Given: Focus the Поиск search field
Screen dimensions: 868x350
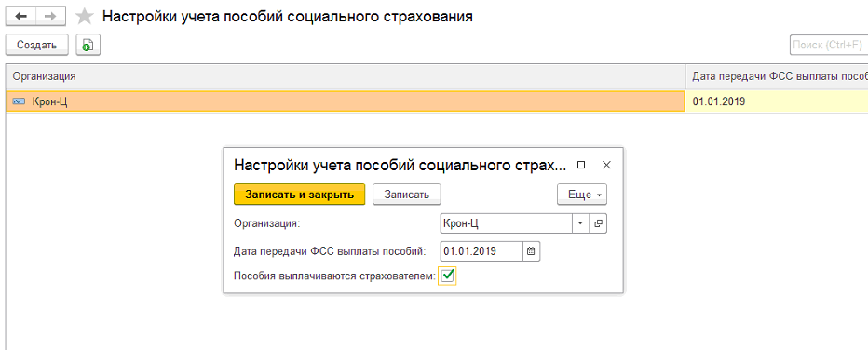Looking at the screenshot, I should point(829,45).
